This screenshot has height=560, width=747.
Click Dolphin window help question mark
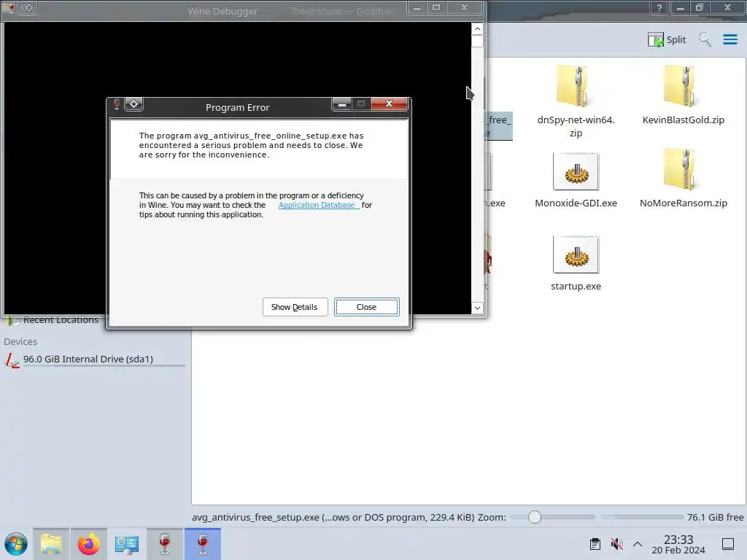pos(659,7)
